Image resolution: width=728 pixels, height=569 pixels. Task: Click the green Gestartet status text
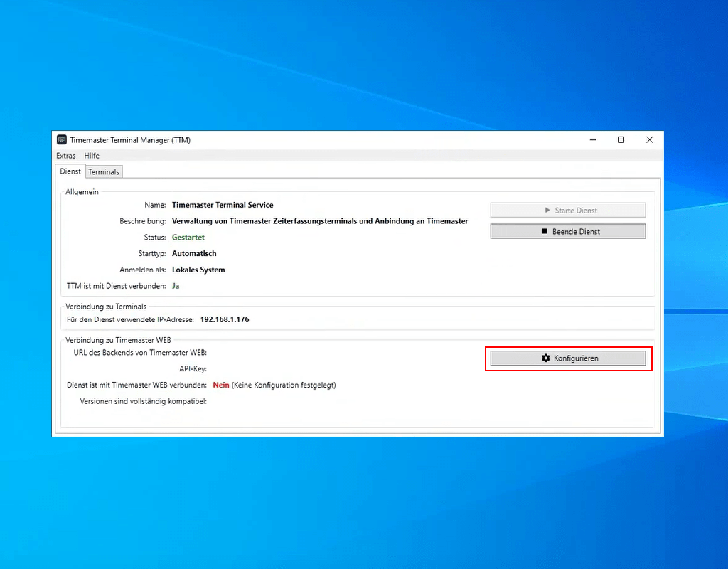pos(188,238)
